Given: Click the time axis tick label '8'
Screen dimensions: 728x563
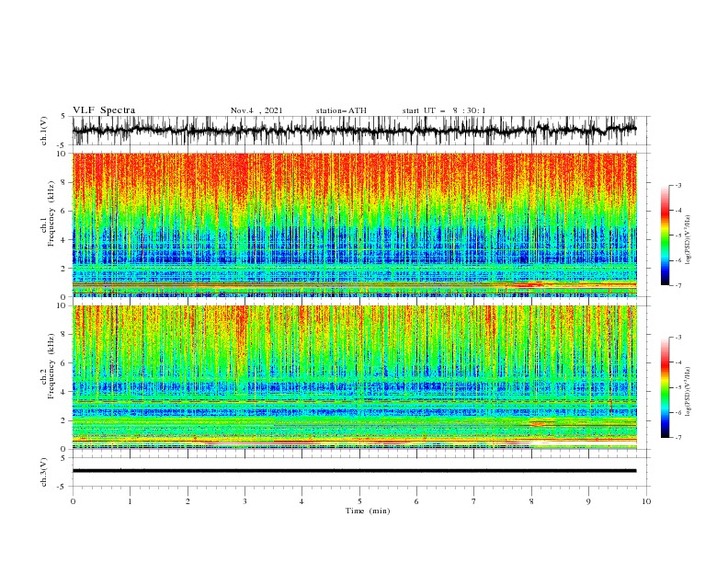Looking at the screenshot, I should click(531, 501).
